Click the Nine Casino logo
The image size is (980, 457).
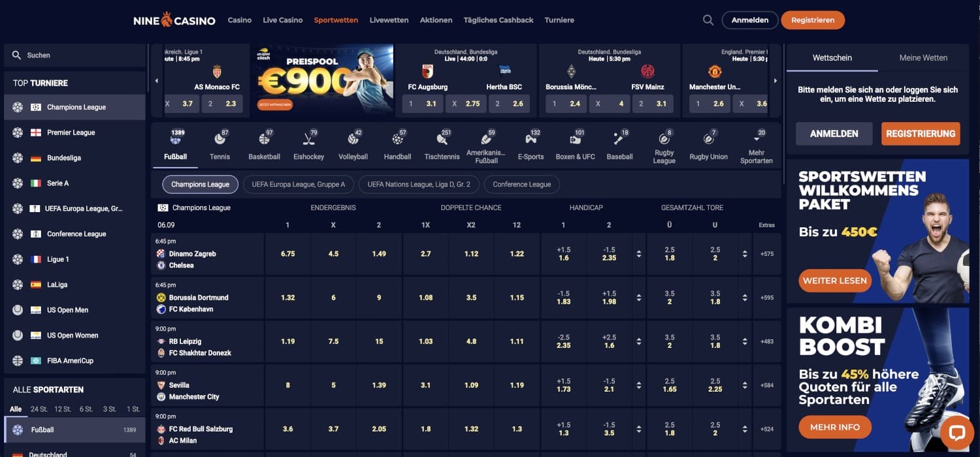click(174, 20)
